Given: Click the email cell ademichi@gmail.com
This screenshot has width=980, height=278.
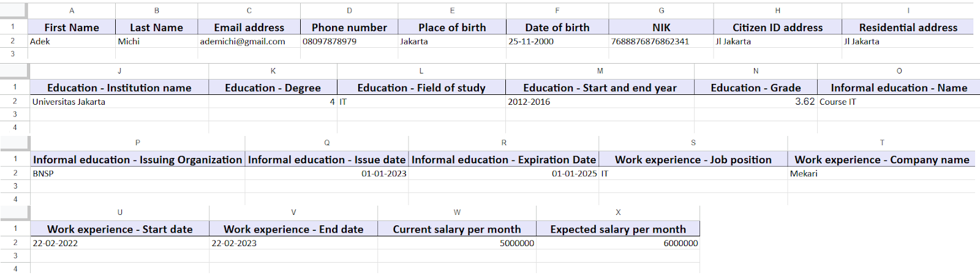Looking at the screenshot, I should coord(249,42).
